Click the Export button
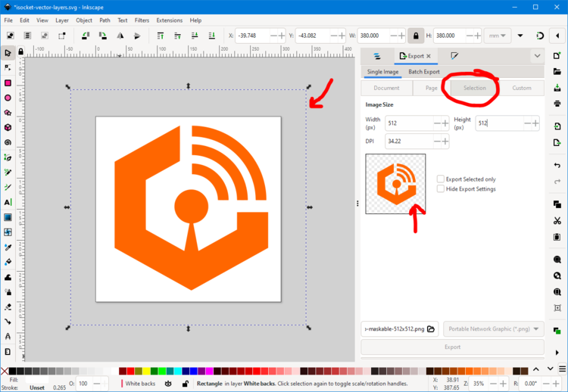 452,347
